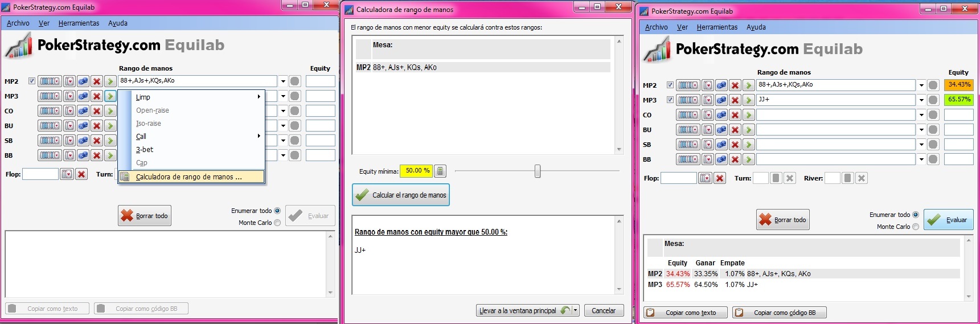The image size is (980, 324).
Task: Toggle the MP2 checkbox in left window
Action: point(32,81)
